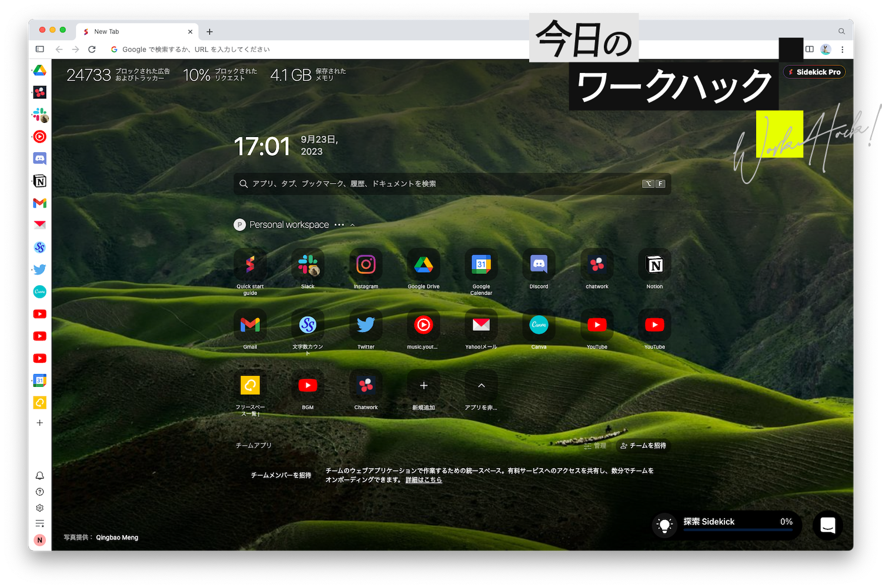Click the notifications bell at bottom left
Viewport: 882px width, 588px height.
click(39, 476)
